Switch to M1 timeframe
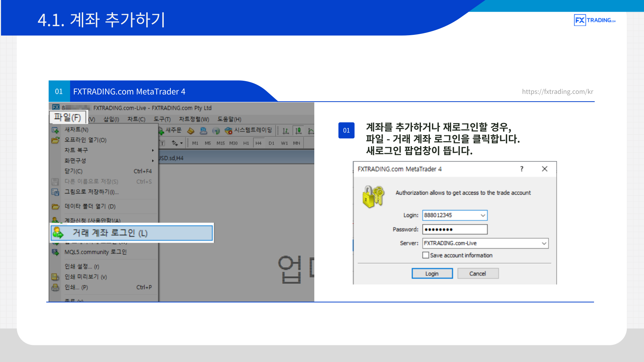Image resolution: width=644 pixels, height=362 pixels. pyautogui.click(x=195, y=143)
